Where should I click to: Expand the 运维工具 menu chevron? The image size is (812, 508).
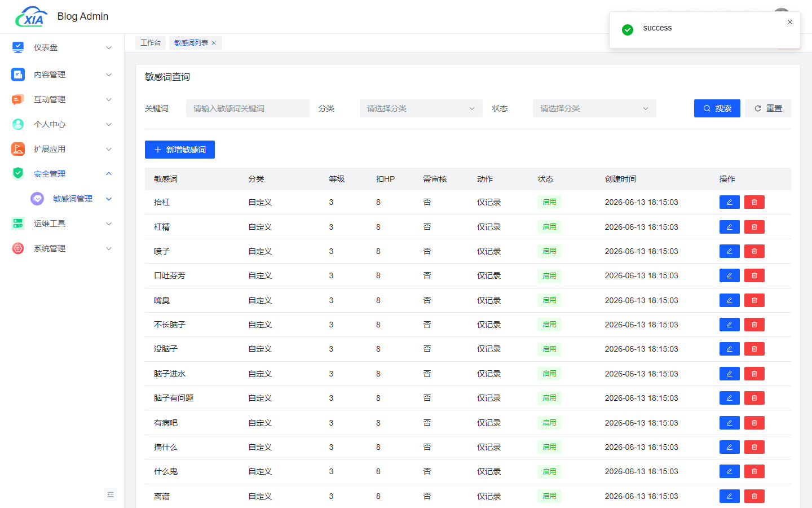click(x=109, y=224)
